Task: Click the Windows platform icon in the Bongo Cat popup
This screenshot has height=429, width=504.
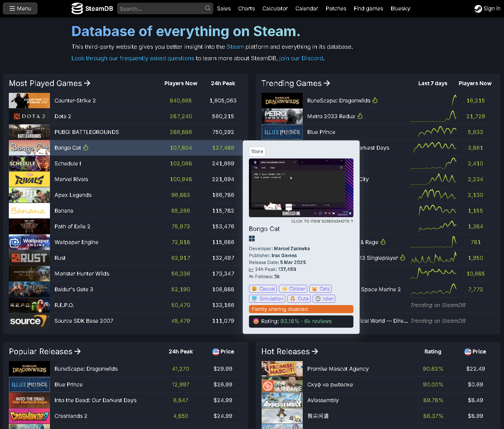Action: coord(252,238)
